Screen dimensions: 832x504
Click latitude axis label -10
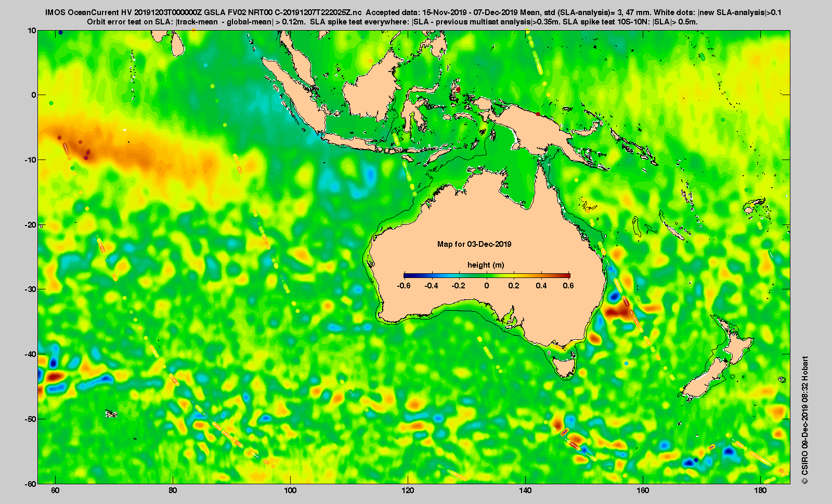[30, 160]
